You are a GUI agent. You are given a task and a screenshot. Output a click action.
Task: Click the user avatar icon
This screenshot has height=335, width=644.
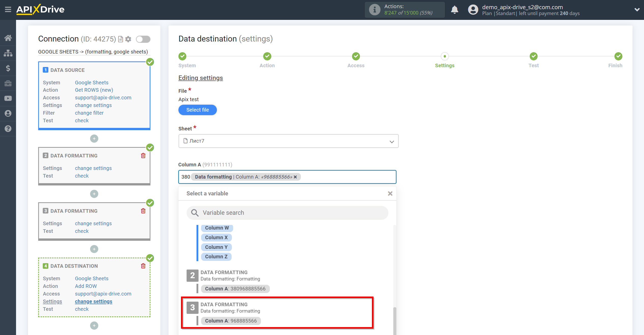coord(473,10)
